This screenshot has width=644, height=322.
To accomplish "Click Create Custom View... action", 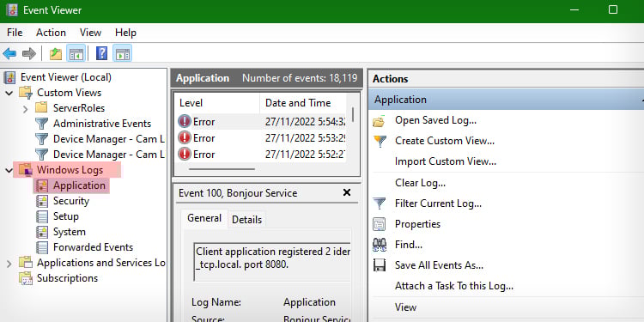I will coord(445,141).
